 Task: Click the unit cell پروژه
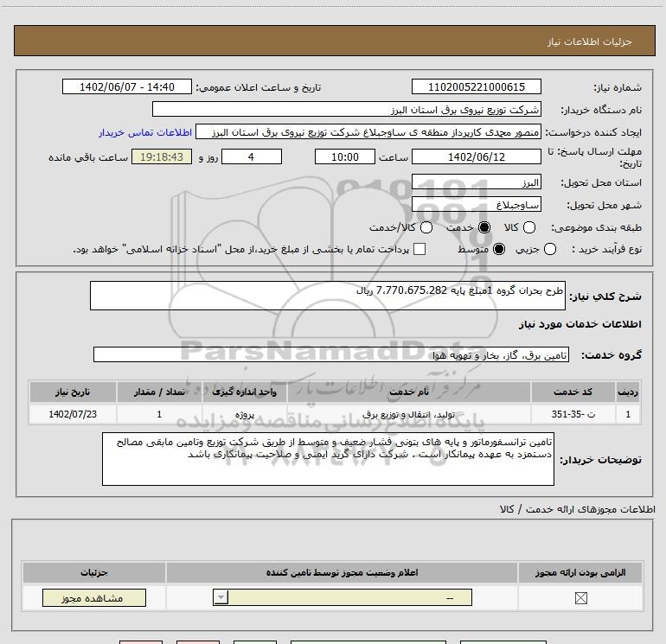[x=244, y=414]
